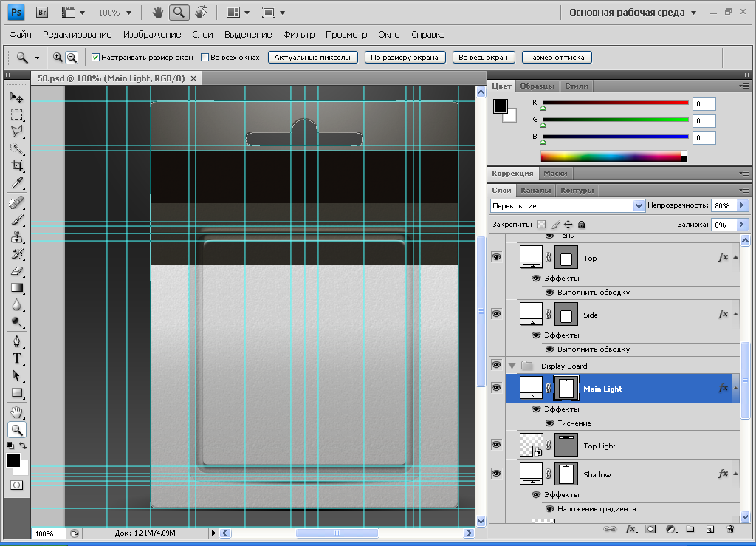
Task: Hide the Shadow layer
Action: 497,474
